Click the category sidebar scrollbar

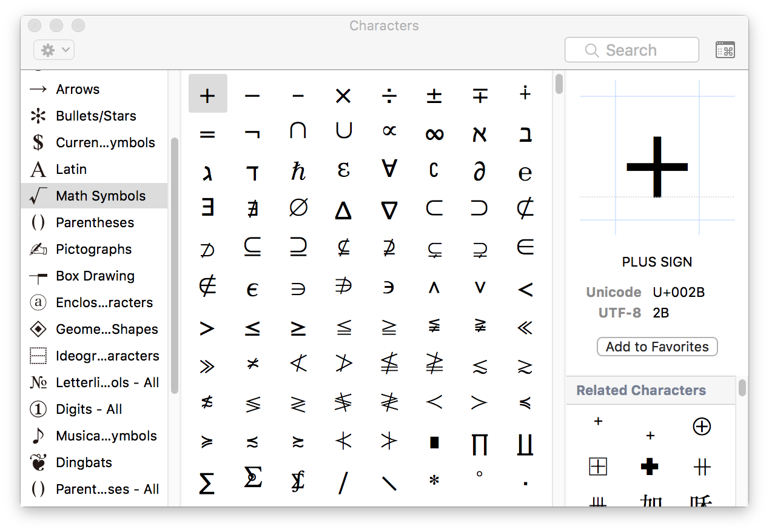(174, 265)
